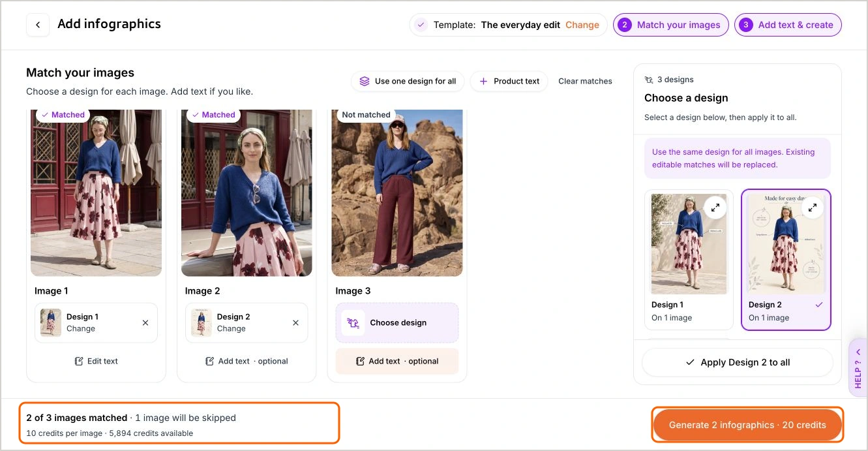Clear matches for all images

(585, 81)
